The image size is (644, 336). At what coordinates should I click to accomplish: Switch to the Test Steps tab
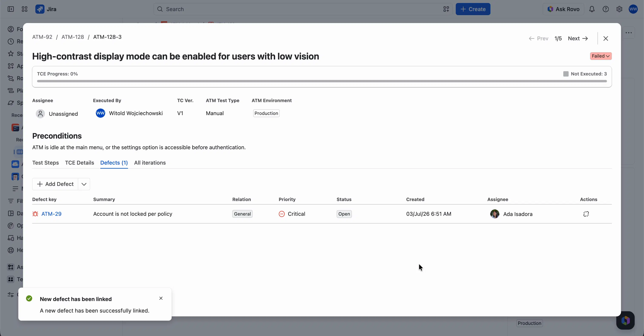point(46,163)
